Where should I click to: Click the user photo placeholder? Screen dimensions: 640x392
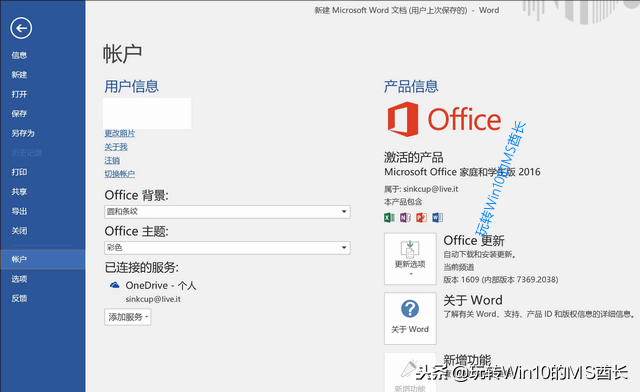click(x=147, y=113)
